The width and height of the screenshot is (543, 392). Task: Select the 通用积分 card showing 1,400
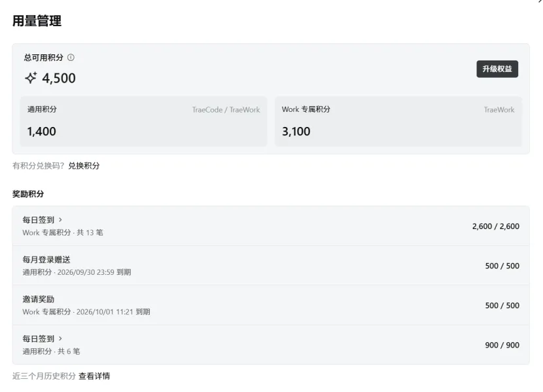tap(143, 121)
